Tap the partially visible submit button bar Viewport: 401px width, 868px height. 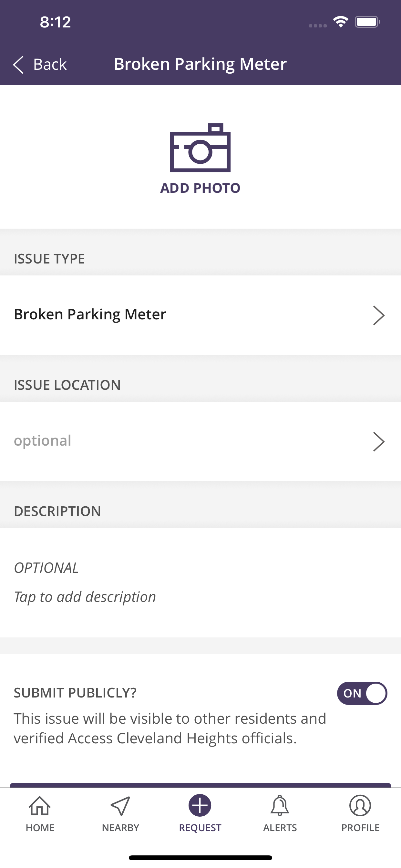200,785
